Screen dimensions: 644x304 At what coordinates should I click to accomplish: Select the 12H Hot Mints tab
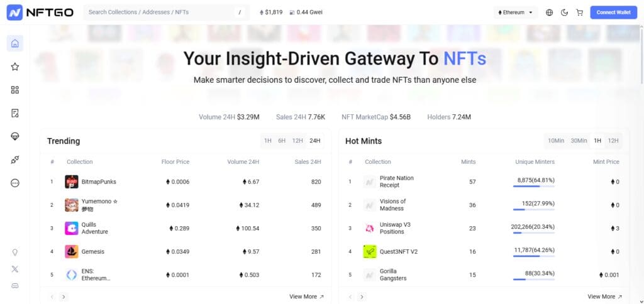click(x=613, y=141)
